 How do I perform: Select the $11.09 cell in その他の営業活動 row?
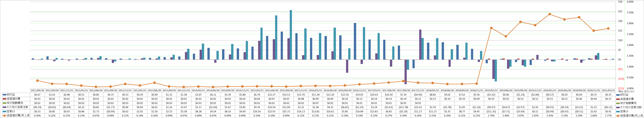(x=286, y=107)
